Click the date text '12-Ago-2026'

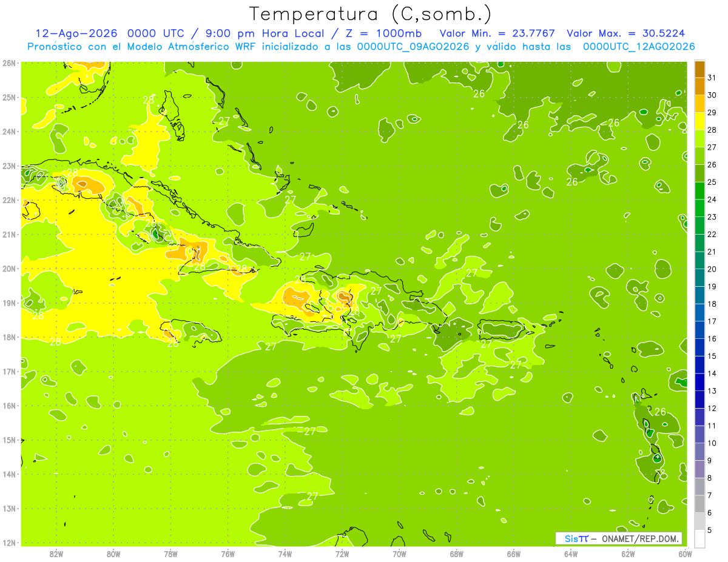point(76,33)
